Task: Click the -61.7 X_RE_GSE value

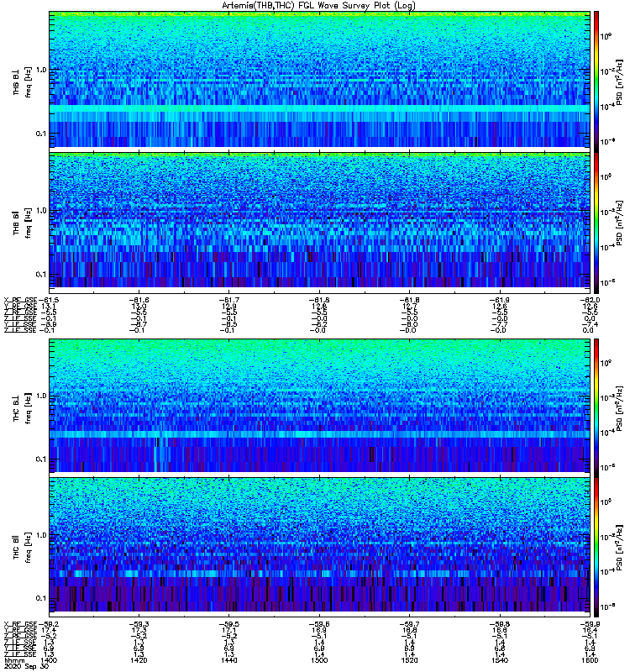Action: pyautogui.click(x=229, y=300)
